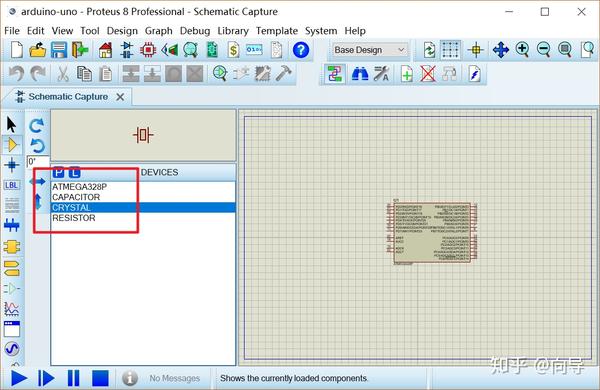The height and width of the screenshot is (390, 600).
Task: Select the Subcircuit Mode tool
Action: 11,247
